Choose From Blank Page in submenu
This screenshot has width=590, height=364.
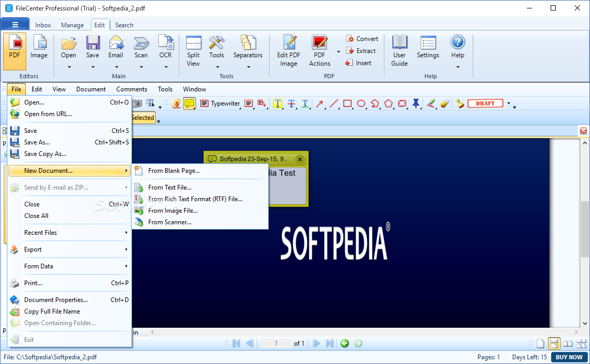200,171
